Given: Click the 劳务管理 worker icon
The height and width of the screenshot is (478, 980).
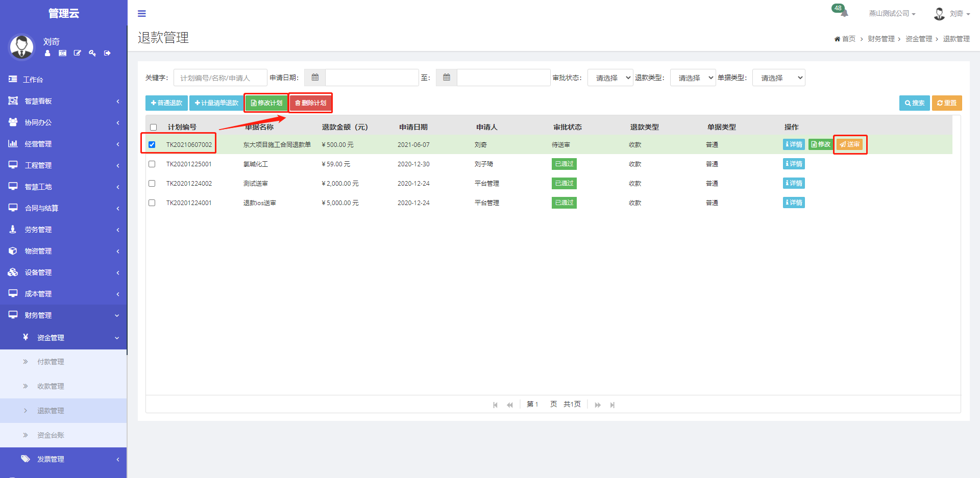Looking at the screenshot, I should (x=13, y=230).
